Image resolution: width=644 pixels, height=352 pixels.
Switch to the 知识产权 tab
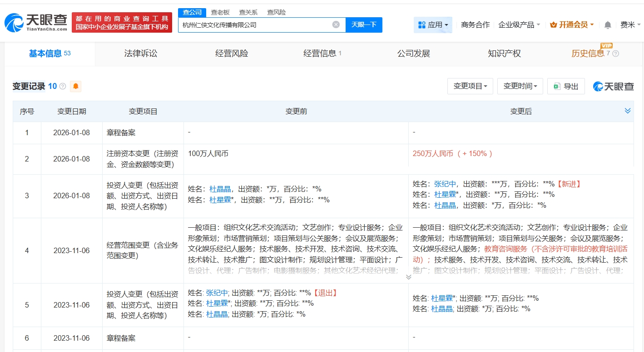[504, 54]
